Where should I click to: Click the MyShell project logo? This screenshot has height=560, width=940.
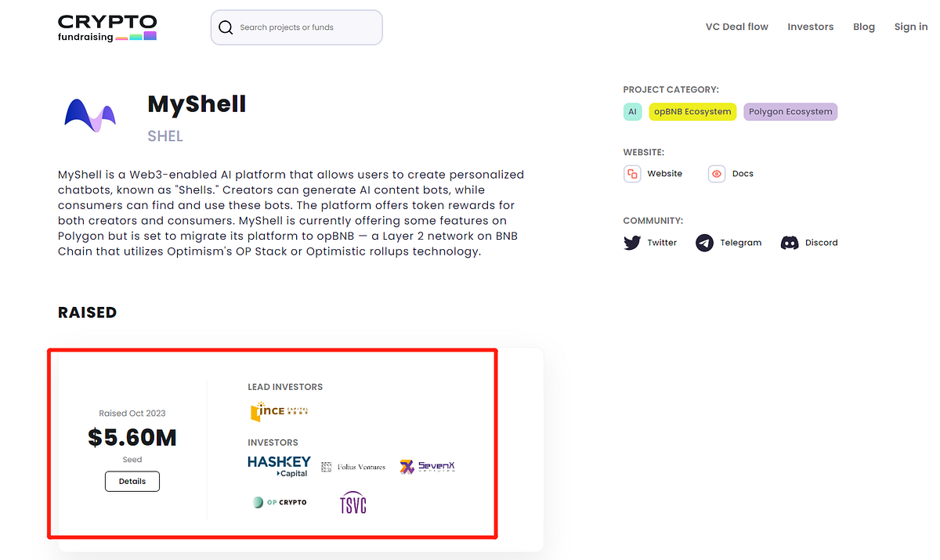point(89,114)
